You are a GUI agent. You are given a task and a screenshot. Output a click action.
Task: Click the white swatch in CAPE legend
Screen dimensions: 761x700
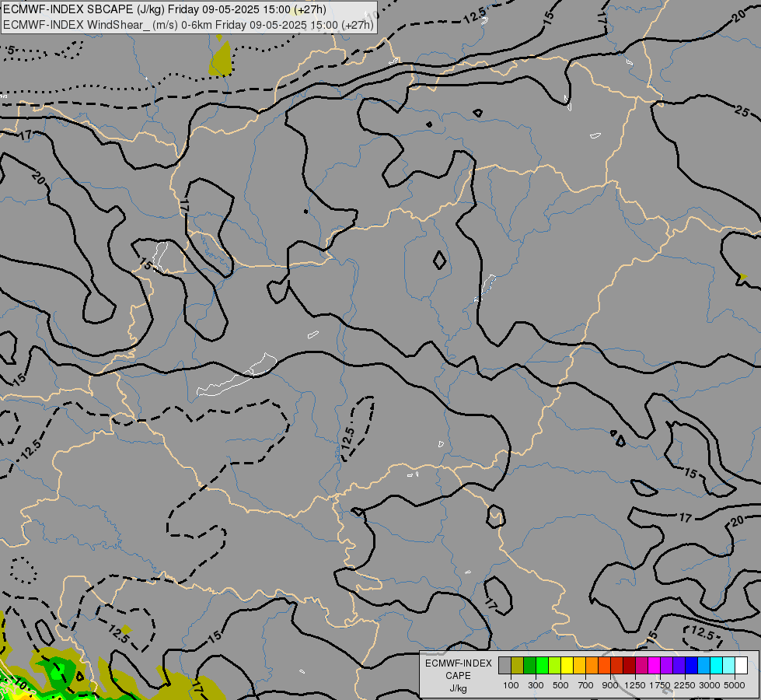(x=741, y=665)
